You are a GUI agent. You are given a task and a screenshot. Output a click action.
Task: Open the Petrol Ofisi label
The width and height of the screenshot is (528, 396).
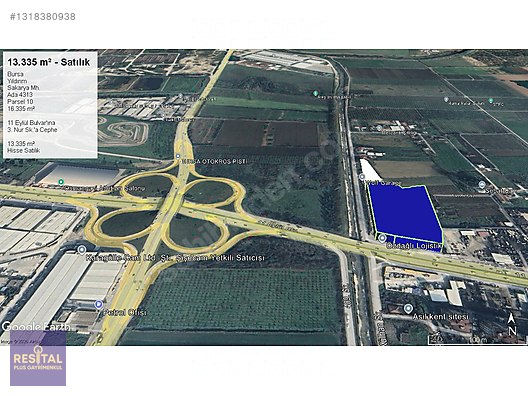[125, 313]
